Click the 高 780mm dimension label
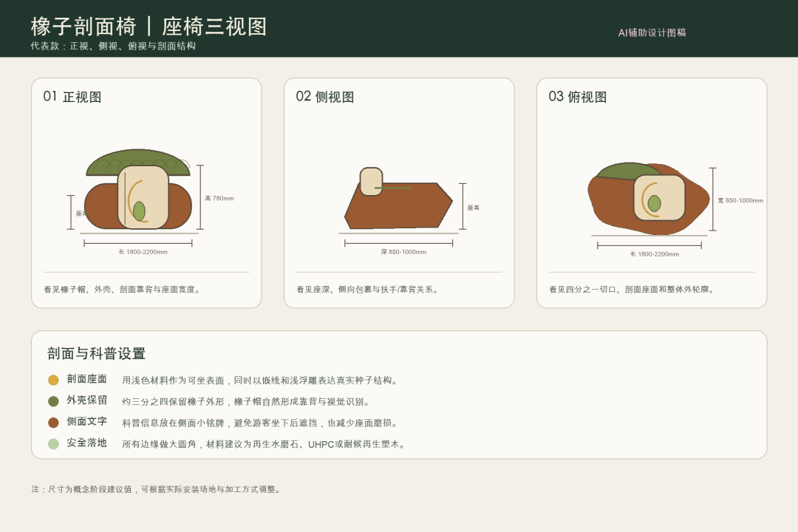The image size is (798, 532). [x=219, y=198]
